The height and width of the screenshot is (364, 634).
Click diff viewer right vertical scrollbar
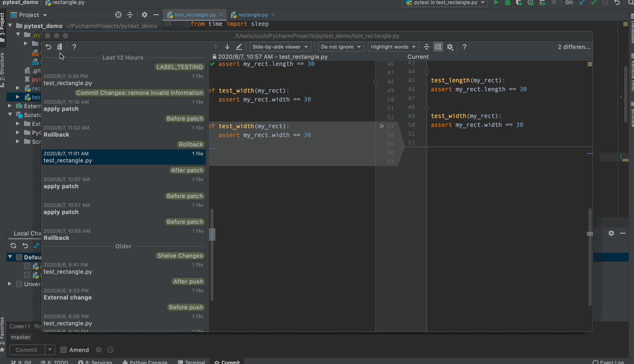[590, 257]
